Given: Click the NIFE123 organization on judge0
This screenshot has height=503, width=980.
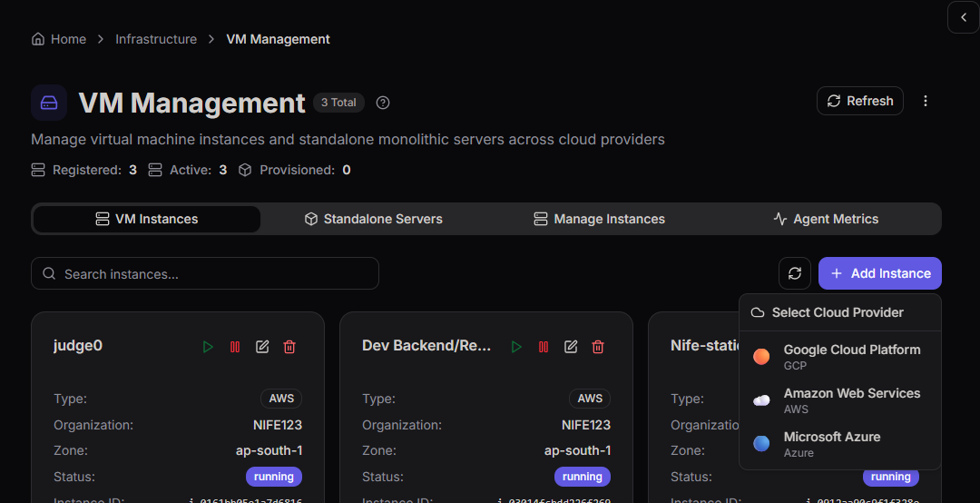Looking at the screenshot, I should (x=278, y=425).
